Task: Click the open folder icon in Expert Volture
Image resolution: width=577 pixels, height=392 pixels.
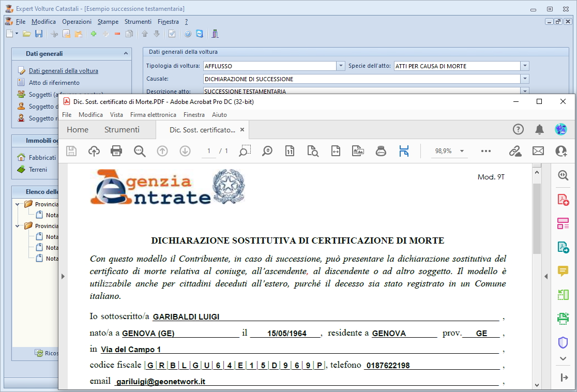Action: (26, 34)
